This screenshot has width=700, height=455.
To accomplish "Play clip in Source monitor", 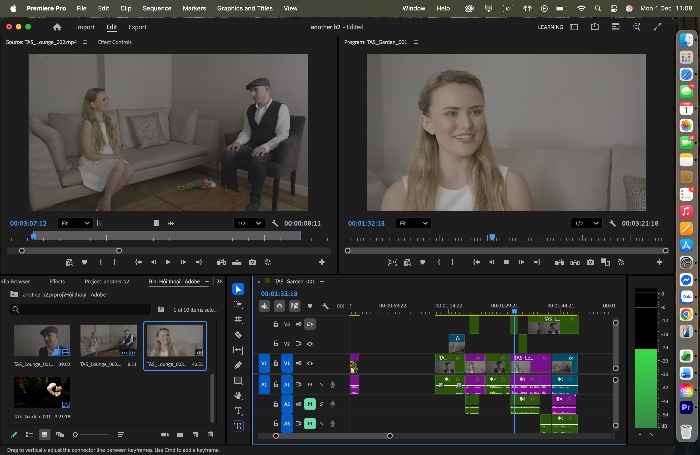I will 168,263.
